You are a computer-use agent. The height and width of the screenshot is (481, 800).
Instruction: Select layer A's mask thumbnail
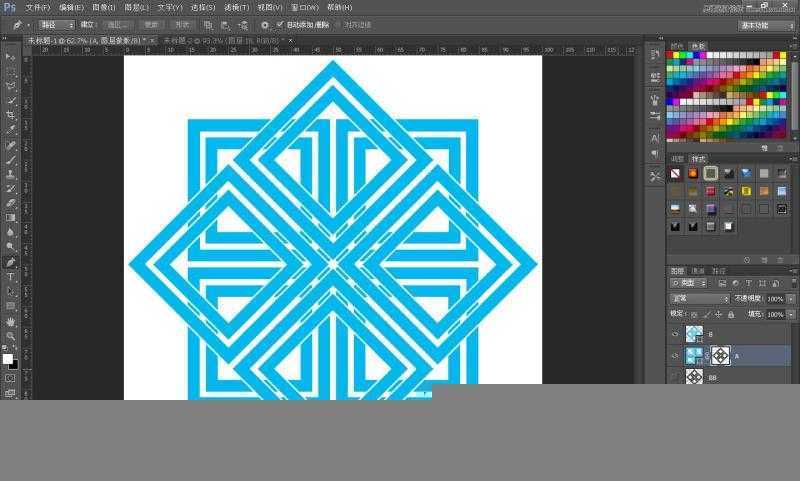coord(720,356)
